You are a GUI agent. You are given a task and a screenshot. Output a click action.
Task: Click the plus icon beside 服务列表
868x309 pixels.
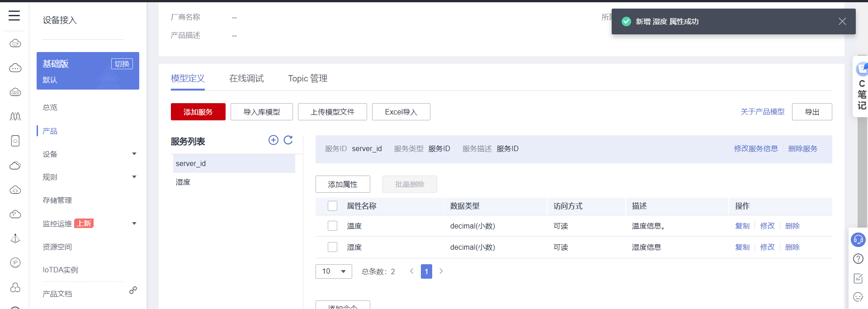tap(273, 140)
